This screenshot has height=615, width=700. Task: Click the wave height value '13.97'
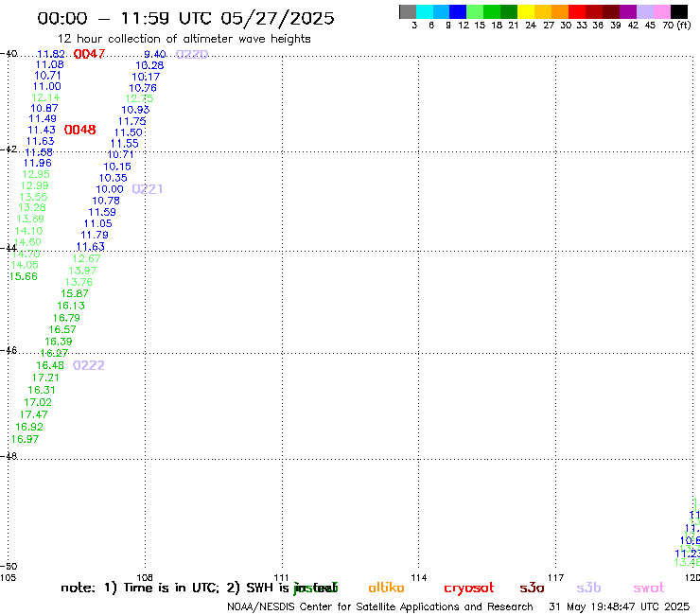[x=82, y=271]
